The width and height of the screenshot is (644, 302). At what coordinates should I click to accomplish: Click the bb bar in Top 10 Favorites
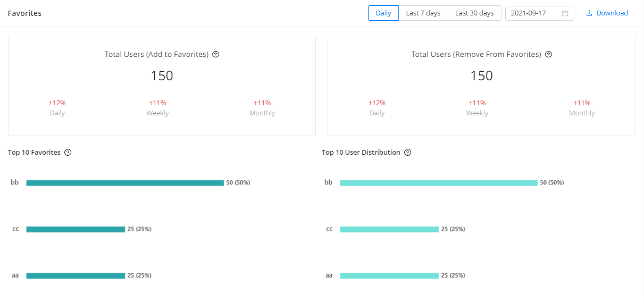click(x=125, y=183)
